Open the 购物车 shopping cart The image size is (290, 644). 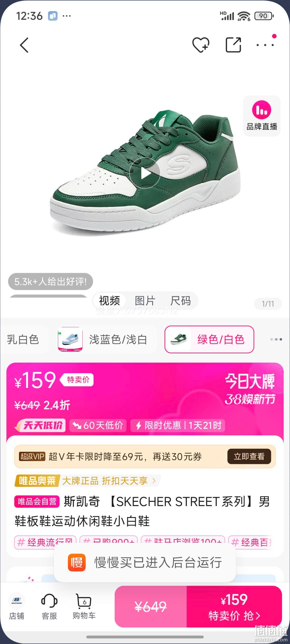[x=84, y=606]
